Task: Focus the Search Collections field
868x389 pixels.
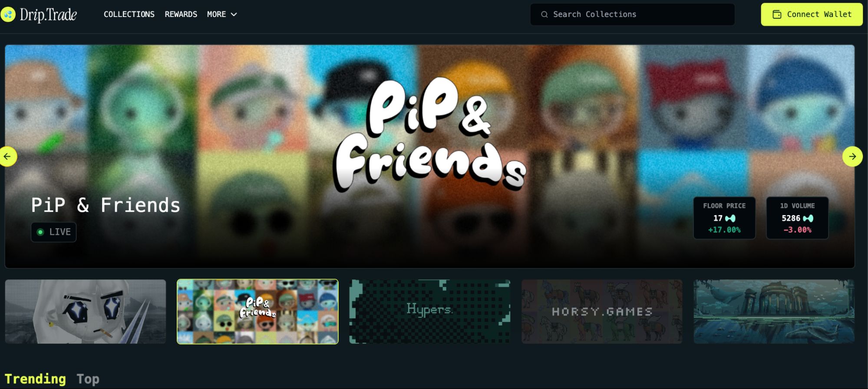Action: click(632, 14)
